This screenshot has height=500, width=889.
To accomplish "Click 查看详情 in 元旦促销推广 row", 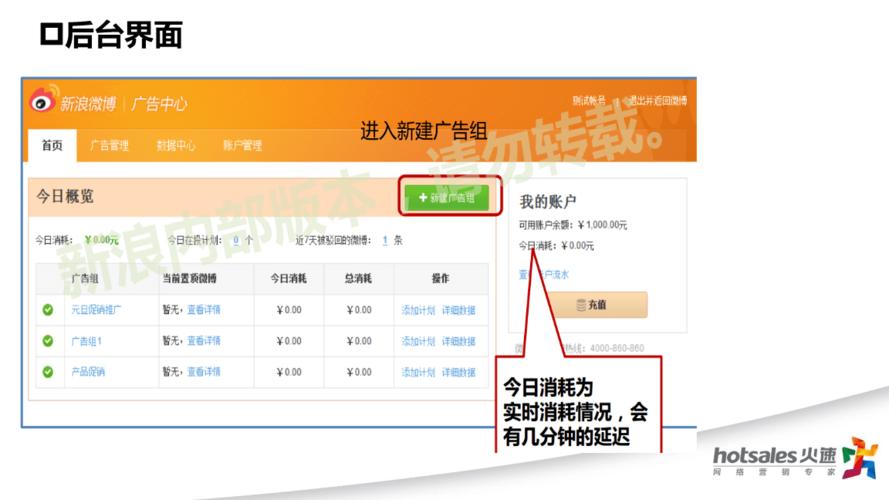I will 204,310.
